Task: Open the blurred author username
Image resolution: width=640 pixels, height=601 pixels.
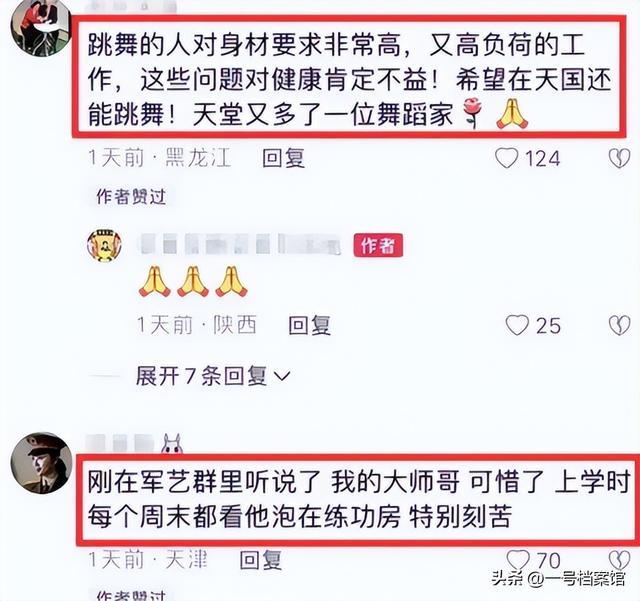Action: (x=240, y=244)
